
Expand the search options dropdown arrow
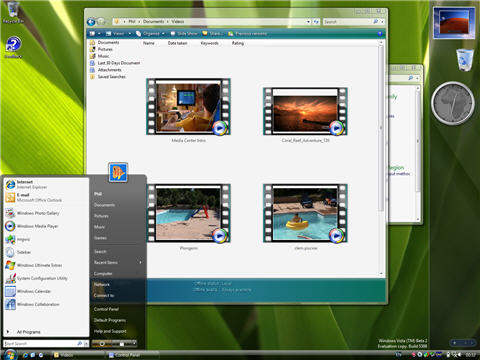click(x=382, y=22)
